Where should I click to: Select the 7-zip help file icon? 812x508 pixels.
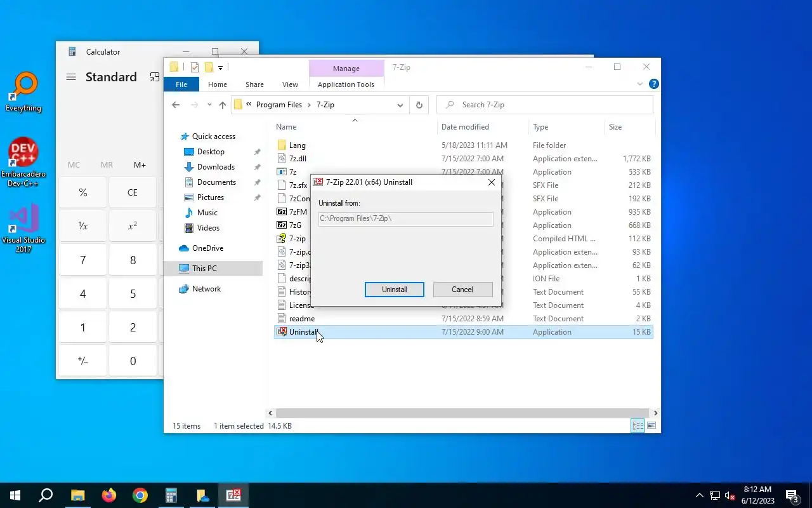[282, 239]
